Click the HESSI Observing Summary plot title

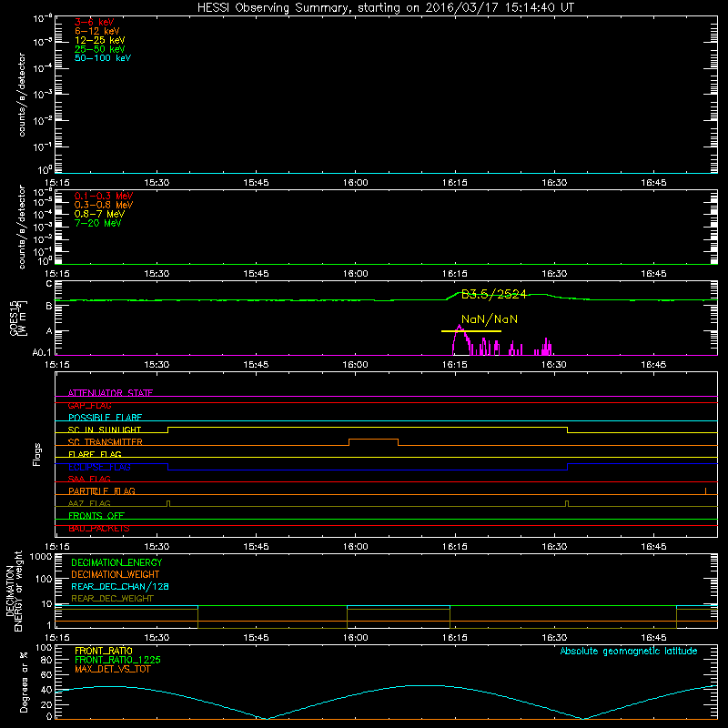pos(385,8)
